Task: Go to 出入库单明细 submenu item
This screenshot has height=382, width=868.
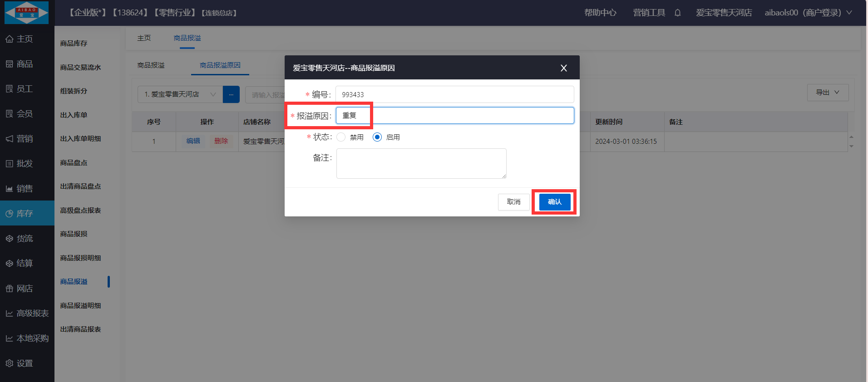Action: [x=80, y=139]
